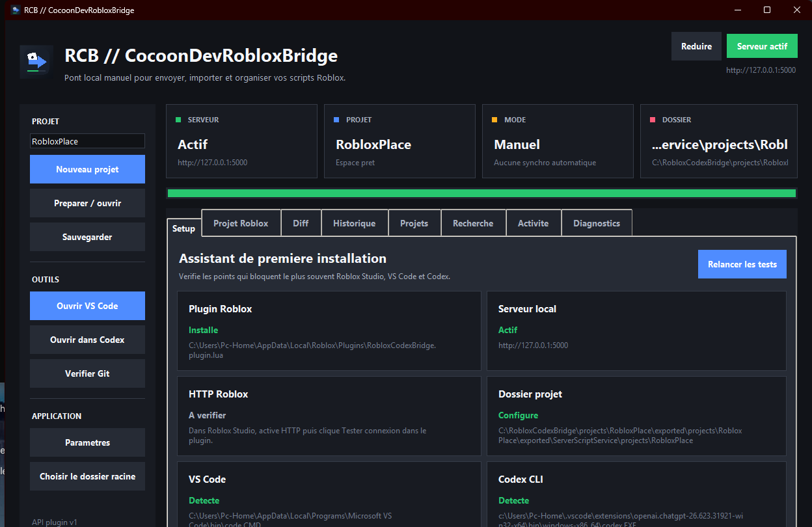Image resolution: width=812 pixels, height=527 pixels.
Task: Click A verifier status under HTTP Roblox
Action: tap(207, 415)
